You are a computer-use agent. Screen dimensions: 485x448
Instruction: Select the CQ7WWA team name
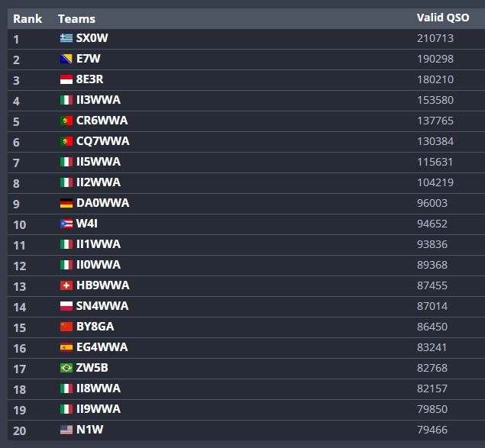[x=102, y=141]
